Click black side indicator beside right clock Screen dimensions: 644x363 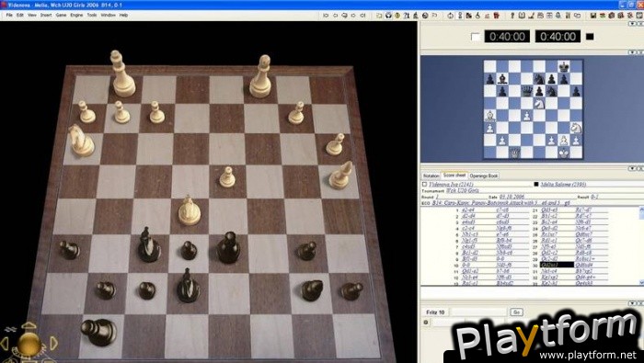point(590,37)
